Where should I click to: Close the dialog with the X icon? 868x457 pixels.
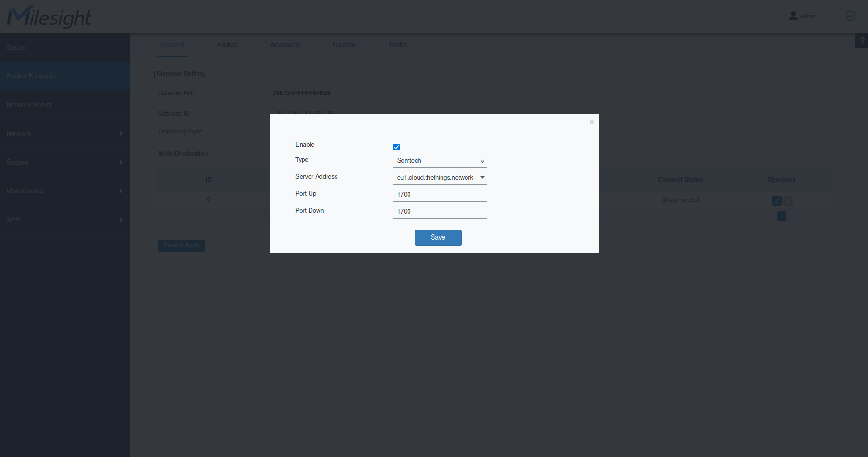click(591, 122)
